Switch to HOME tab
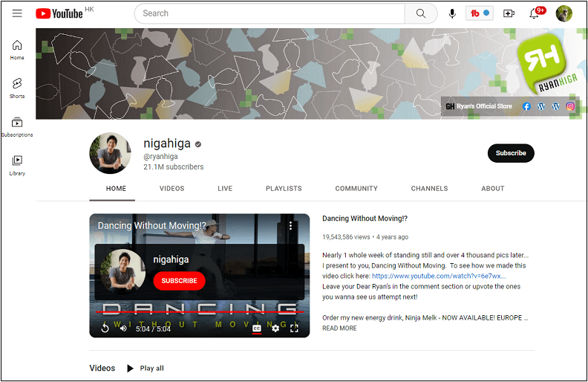The width and height of the screenshot is (588, 382). pos(116,188)
